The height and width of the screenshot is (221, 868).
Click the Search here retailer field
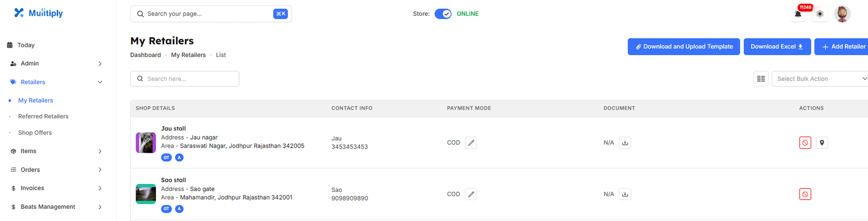tap(184, 79)
